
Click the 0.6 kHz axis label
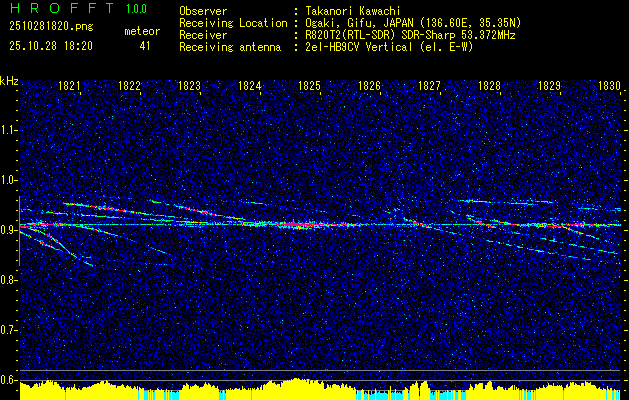tap(8, 380)
